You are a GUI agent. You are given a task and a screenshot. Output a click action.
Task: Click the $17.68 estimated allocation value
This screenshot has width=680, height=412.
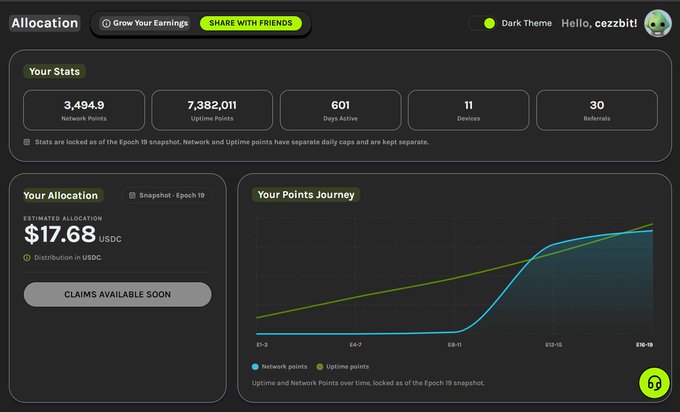tap(60, 234)
